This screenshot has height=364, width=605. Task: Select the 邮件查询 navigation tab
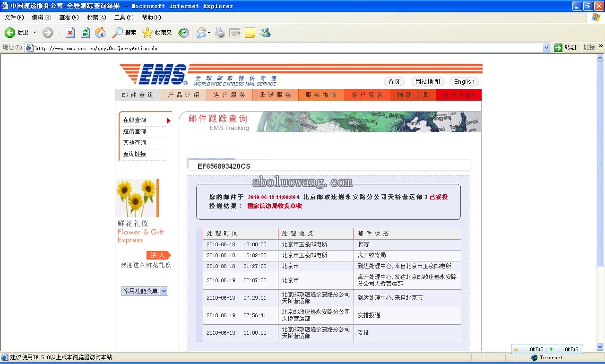click(x=138, y=95)
